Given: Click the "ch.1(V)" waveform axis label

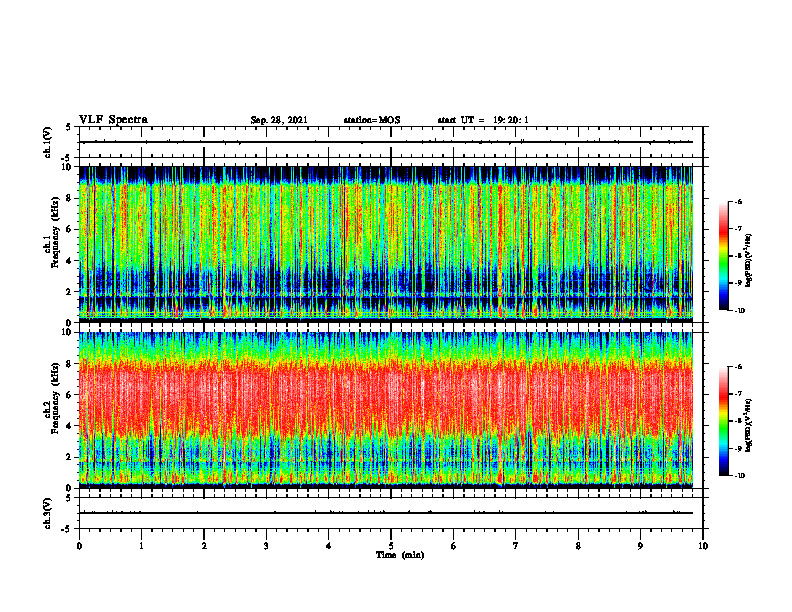Looking at the screenshot, I should pos(48,142).
